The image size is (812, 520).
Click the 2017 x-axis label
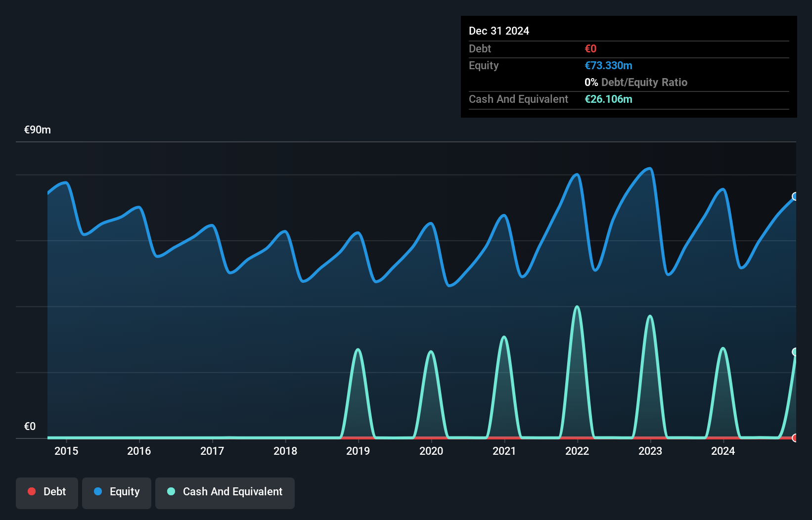tap(212, 451)
